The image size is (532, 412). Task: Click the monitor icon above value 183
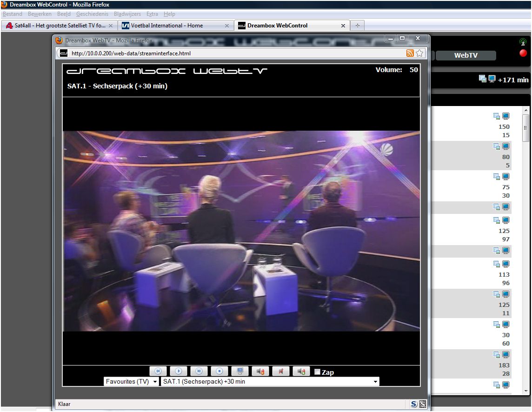(505, 354)
